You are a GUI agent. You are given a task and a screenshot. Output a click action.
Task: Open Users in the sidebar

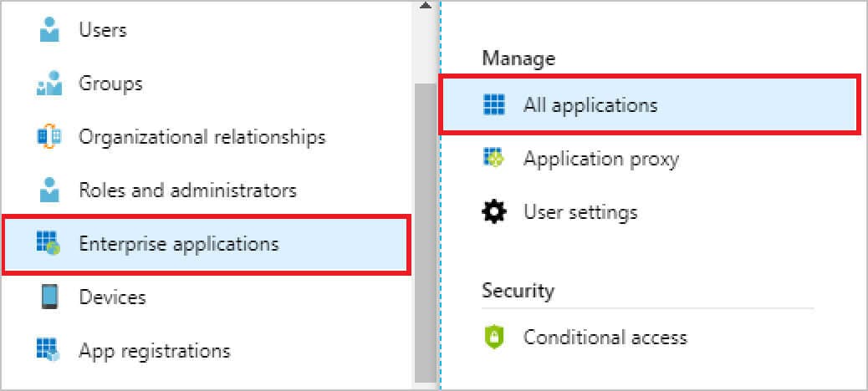coord(103,31)
